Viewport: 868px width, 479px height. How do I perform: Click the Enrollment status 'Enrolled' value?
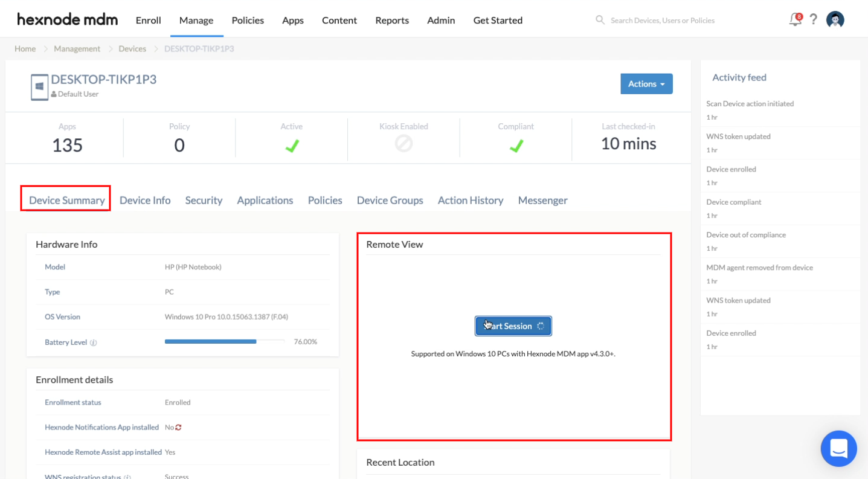pyautogui.click(x=178, y=402)
